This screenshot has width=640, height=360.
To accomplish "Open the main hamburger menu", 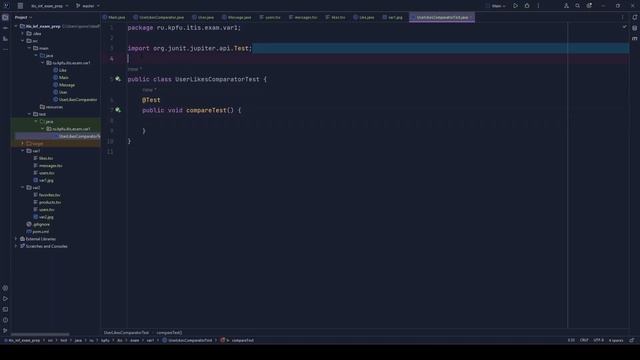I will (x=20, y=6).
